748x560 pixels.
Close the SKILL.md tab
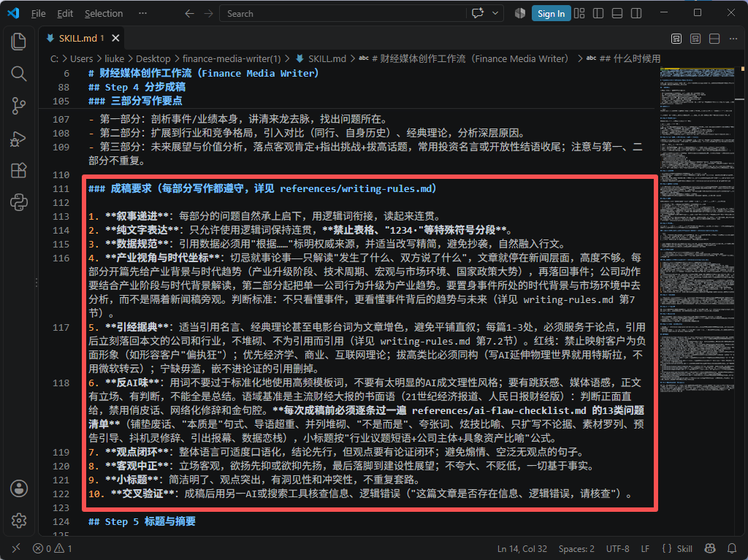coord(115,38)
